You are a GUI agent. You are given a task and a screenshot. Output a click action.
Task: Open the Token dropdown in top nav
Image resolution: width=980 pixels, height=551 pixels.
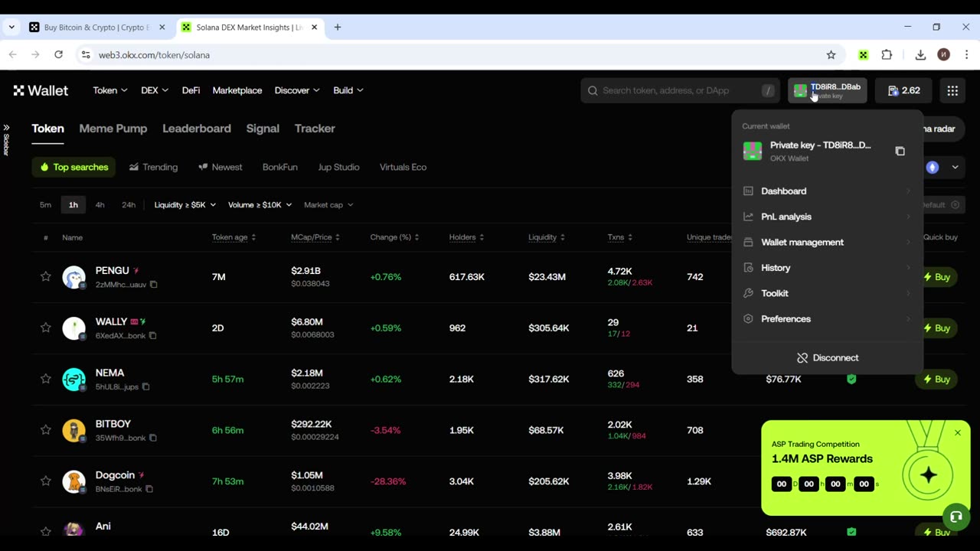(x=110, y=90)
